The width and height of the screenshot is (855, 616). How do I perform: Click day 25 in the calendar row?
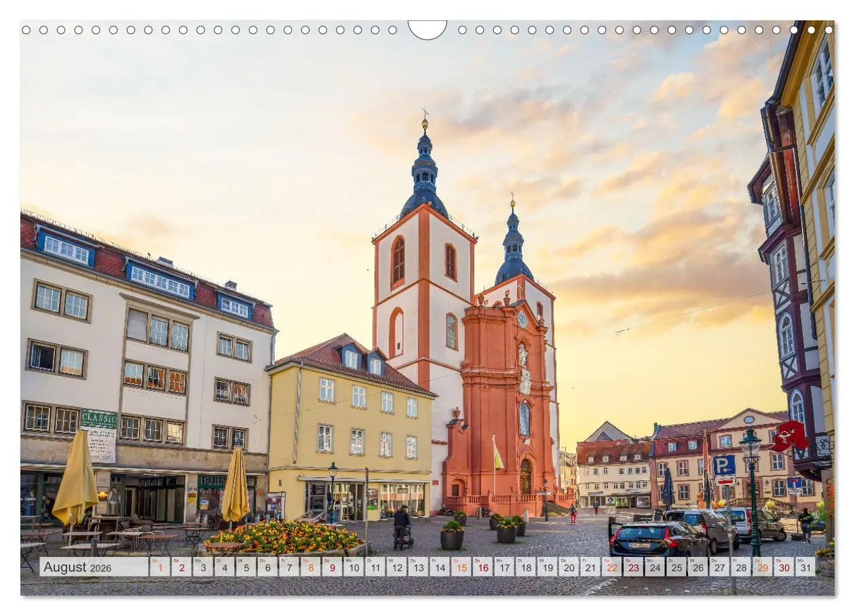click(x=677, y=567)
